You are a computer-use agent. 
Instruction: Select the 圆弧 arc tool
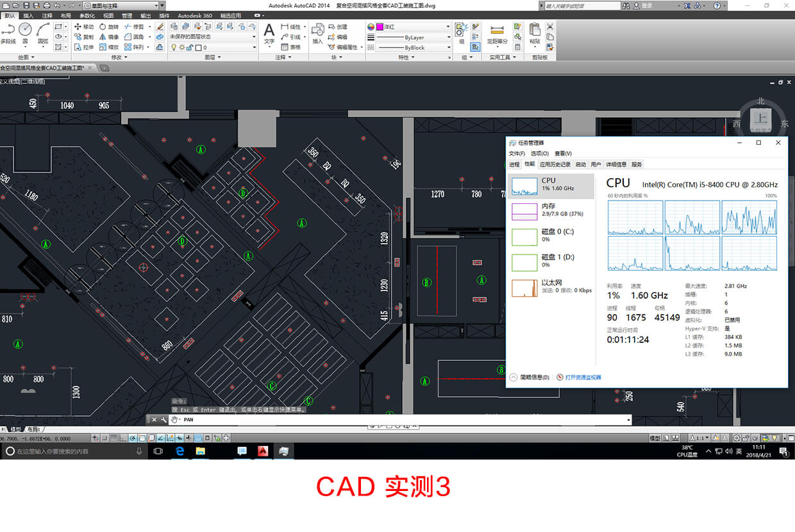tap(43, 33)
